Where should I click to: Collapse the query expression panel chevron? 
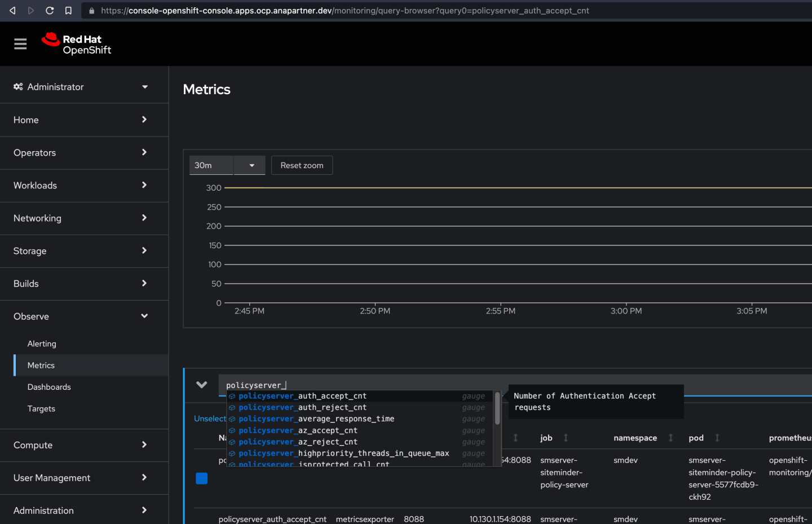coord(201,384)
